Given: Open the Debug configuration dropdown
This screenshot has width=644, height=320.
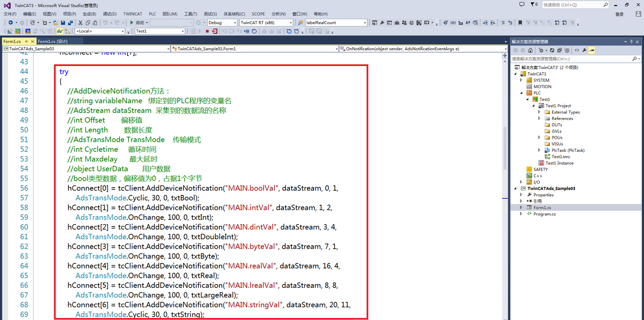Looking at the screenshot, I should point(222,23).
